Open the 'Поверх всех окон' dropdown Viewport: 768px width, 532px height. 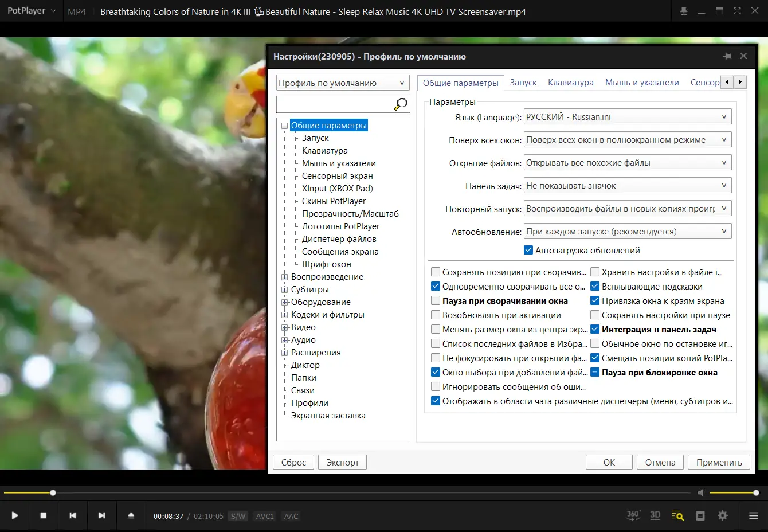point(628,139)
